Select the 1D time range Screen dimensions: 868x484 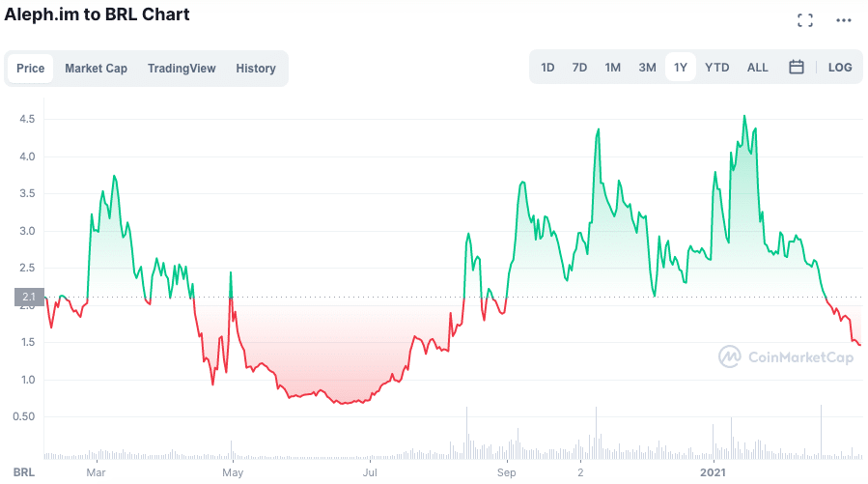click(547, 67)
